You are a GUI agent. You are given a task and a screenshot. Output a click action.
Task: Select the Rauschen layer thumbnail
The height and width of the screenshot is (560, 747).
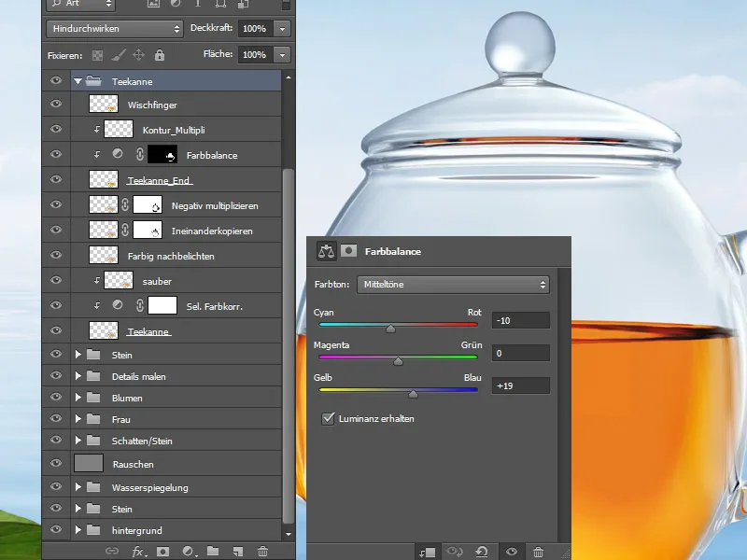click(x=89, y=463)
